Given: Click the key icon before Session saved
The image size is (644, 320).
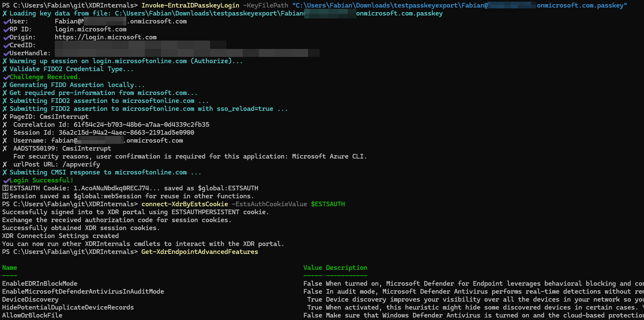Looking at the screenshot, I should click(x=5, y=196).
